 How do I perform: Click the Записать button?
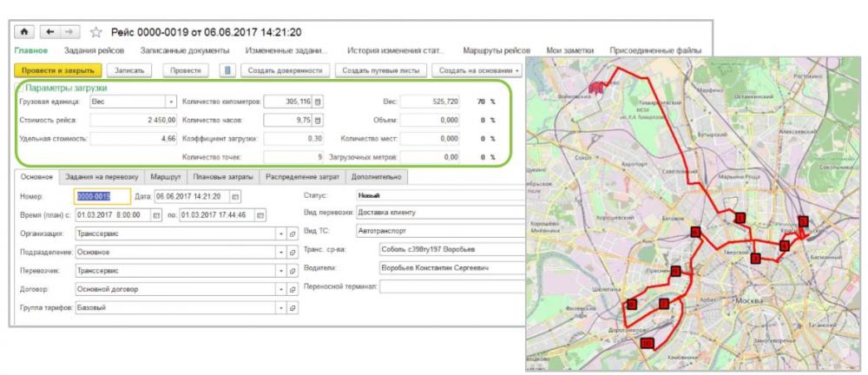(x=129, y=70)
